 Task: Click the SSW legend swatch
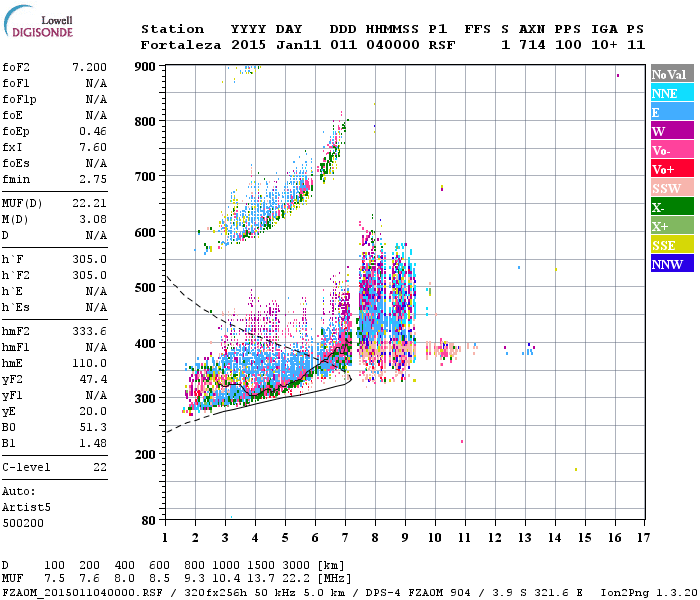click(x=672, y=188)
